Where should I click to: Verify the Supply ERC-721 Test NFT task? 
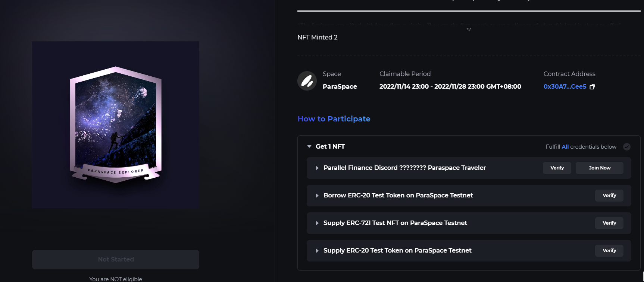[x=609, y=223]
